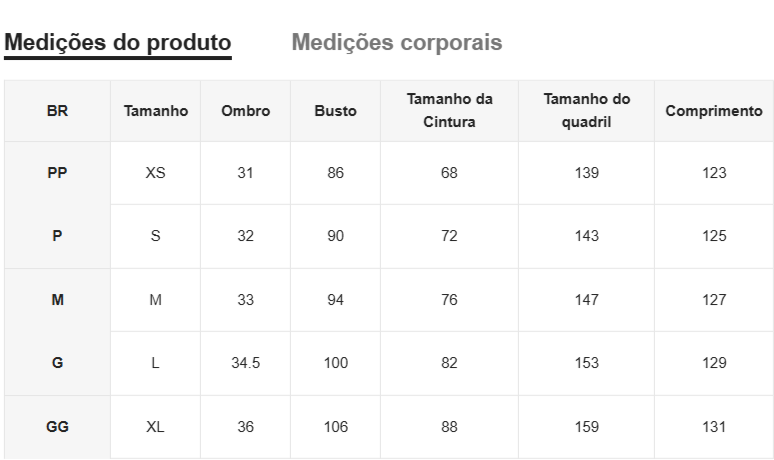Select the G label in BR column
Screen dimensions: 774x460
57,363
